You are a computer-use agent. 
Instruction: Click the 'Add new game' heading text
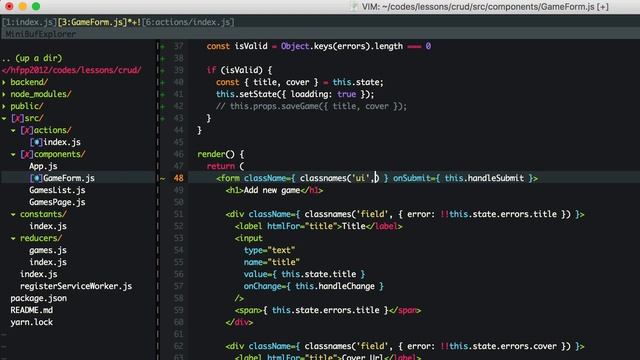272,190
